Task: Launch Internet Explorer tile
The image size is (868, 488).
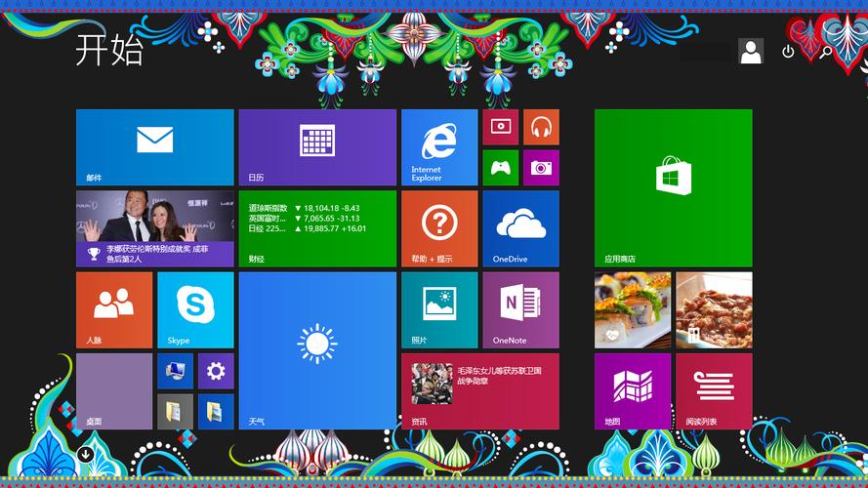Action: pos(439,147)
